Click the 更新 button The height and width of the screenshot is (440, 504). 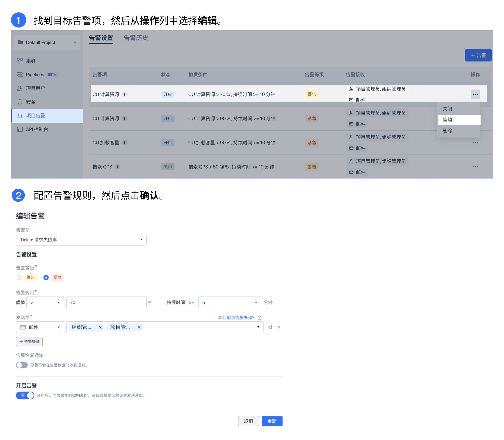click(x=272, y=421)
